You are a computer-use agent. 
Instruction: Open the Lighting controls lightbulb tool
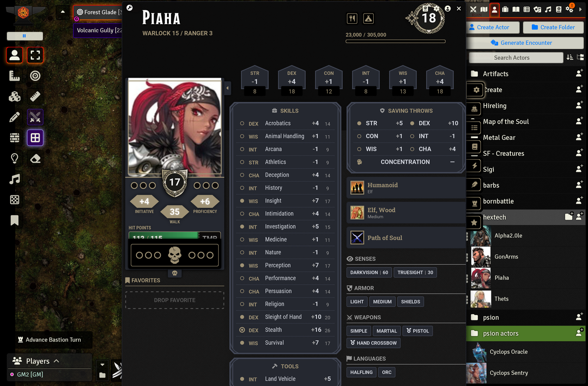coord(14,159)
